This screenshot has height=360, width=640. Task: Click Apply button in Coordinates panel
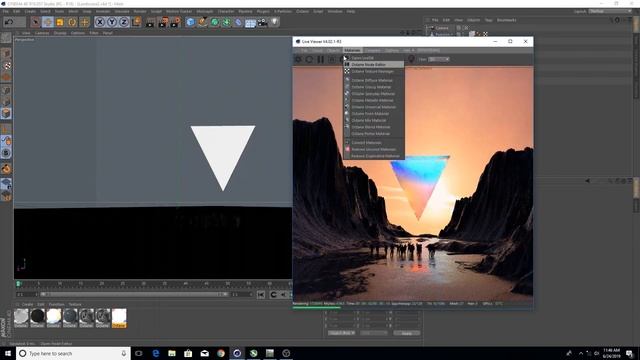(x=407, y=333)
